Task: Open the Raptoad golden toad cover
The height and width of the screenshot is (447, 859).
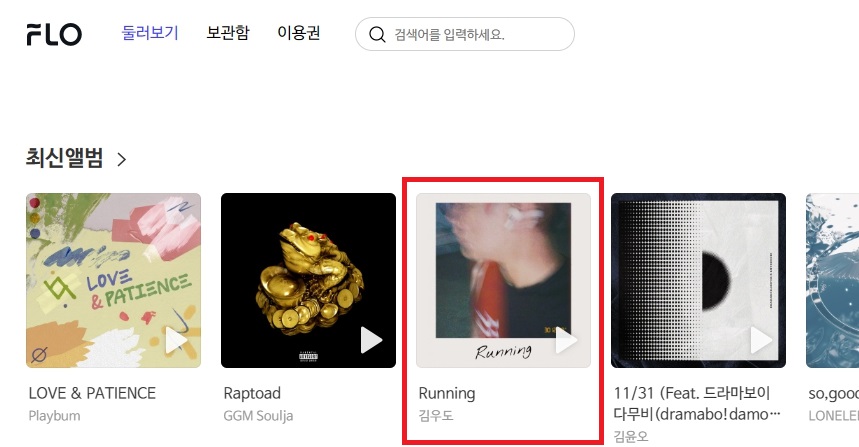Action: point(308,280)
